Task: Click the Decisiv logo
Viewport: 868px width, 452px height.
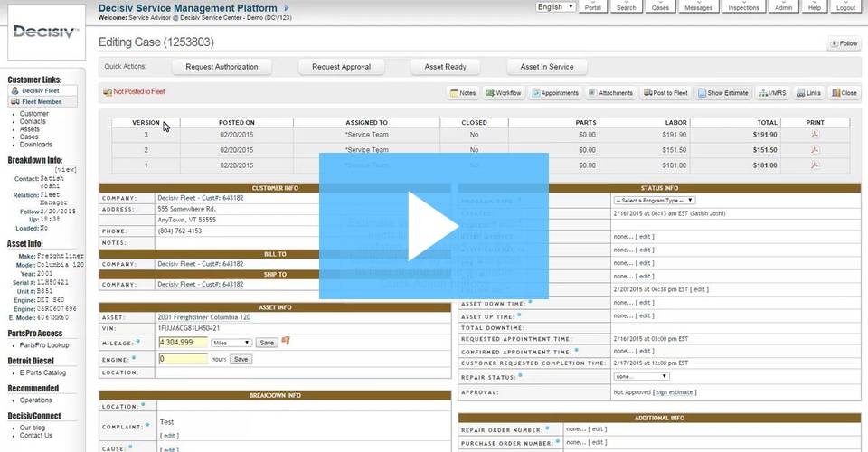Action: 46,32
